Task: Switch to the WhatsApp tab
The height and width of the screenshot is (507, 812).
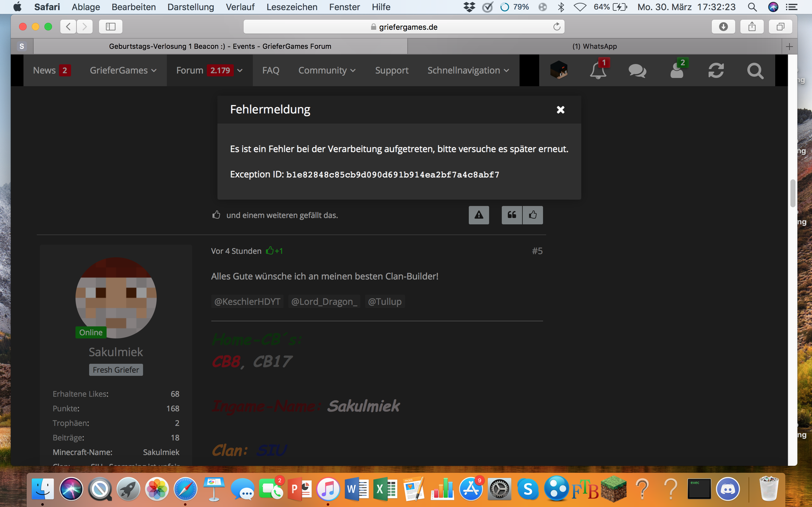Action: click(x=595, y=46)
